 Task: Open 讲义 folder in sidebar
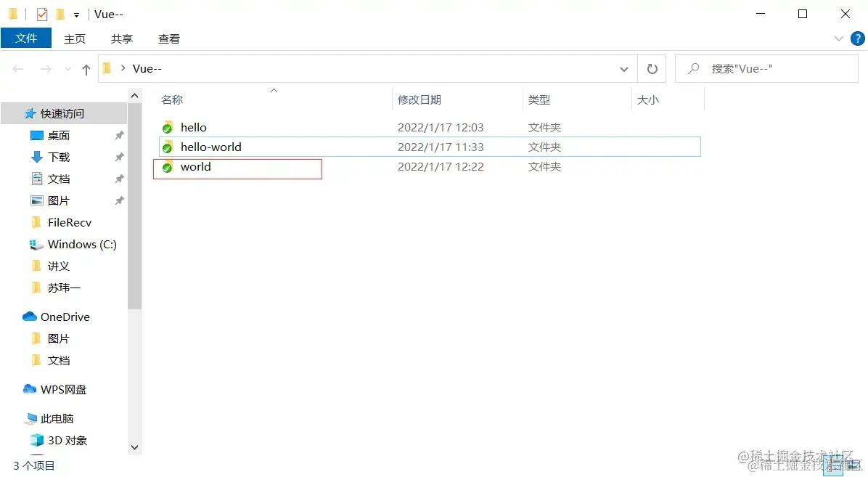(58, 266)
